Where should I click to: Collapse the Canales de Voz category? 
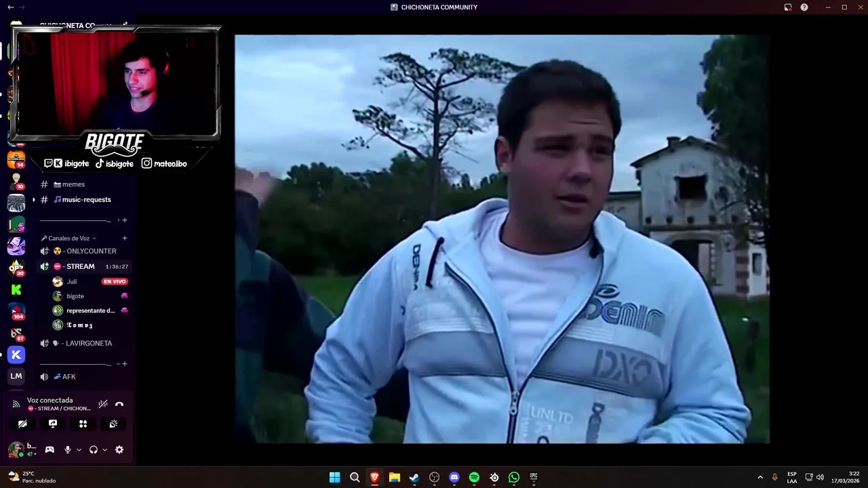[68, 238]
